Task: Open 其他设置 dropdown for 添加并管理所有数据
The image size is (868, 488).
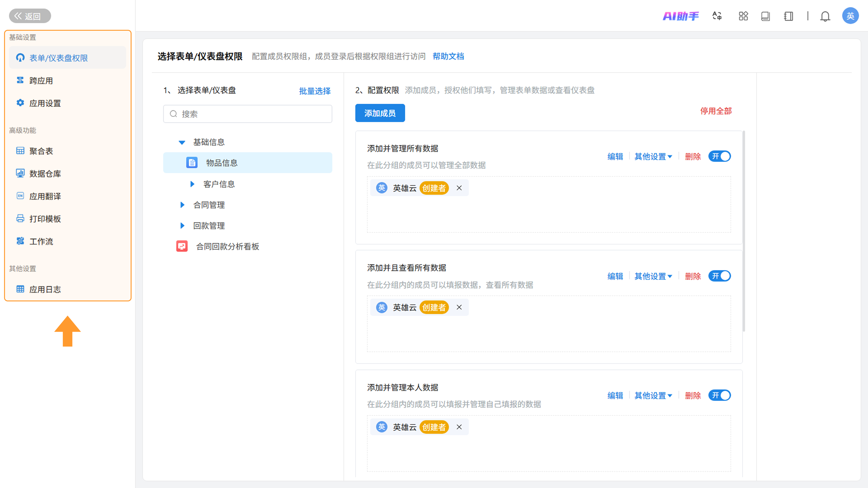Action: coord(653,157)
